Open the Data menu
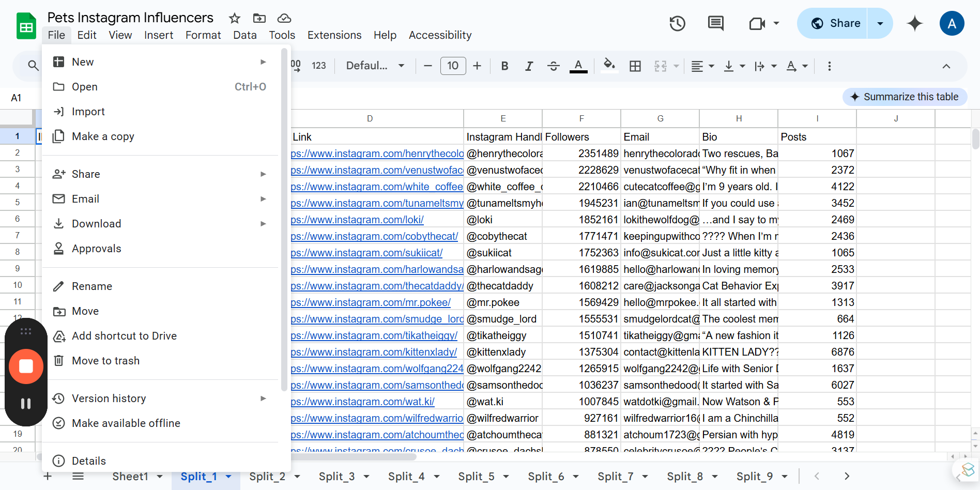 244,35
